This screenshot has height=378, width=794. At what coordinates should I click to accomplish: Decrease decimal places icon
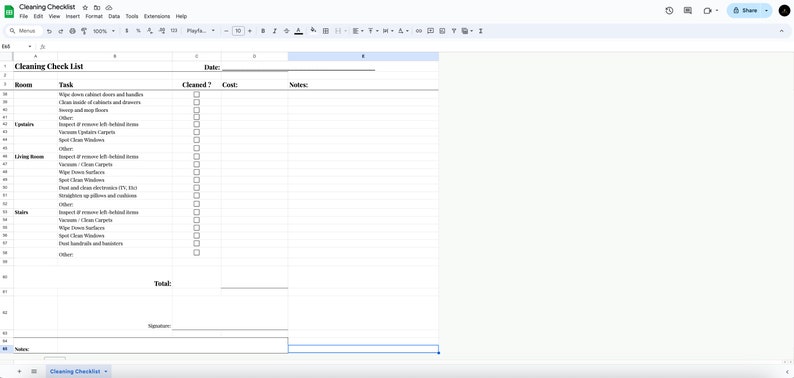[150, 31]
